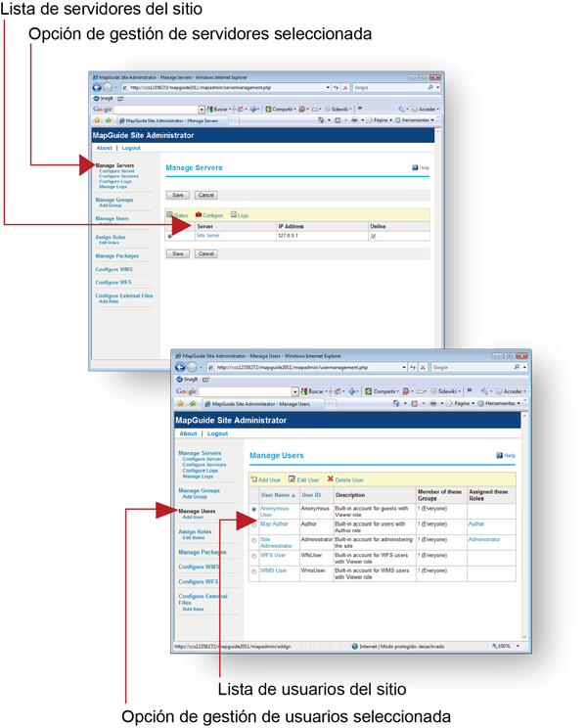Select the Manage Users browser tab
This screenshot has height=728, width=587.
(x=263, y=404)
